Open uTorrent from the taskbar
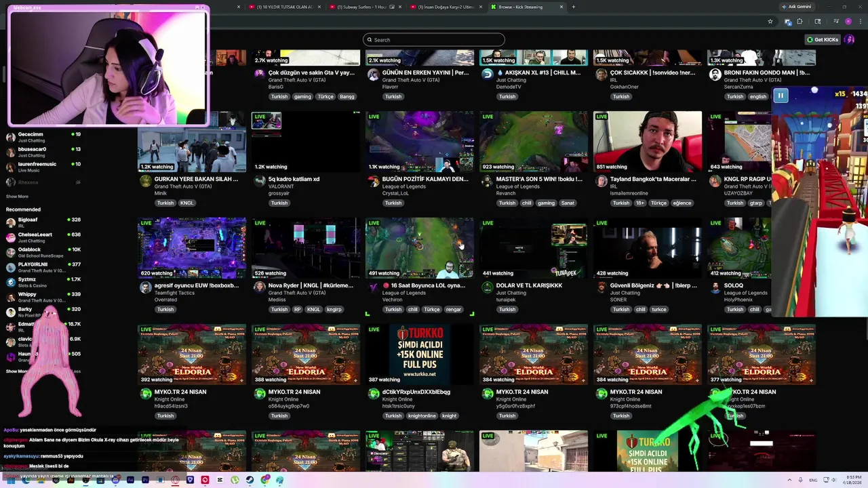Image resolution: width=868 pixels, height=488 pixels. [235, 480]
